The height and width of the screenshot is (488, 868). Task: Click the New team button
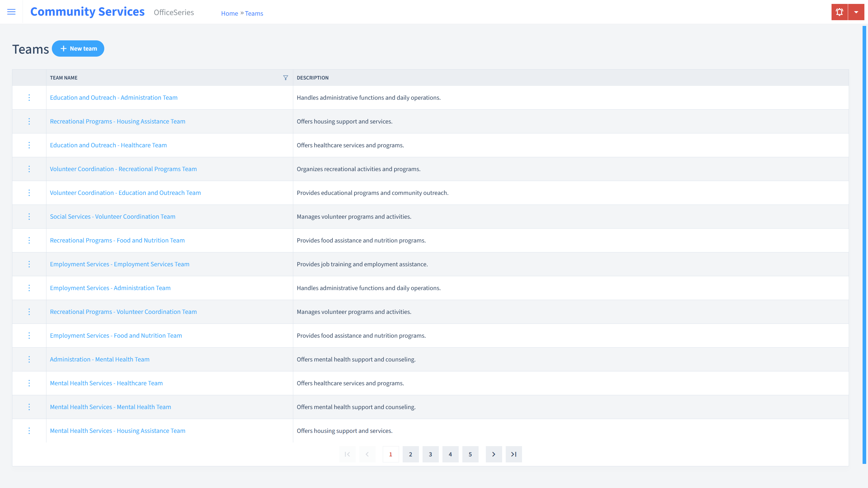coord(78,48)
